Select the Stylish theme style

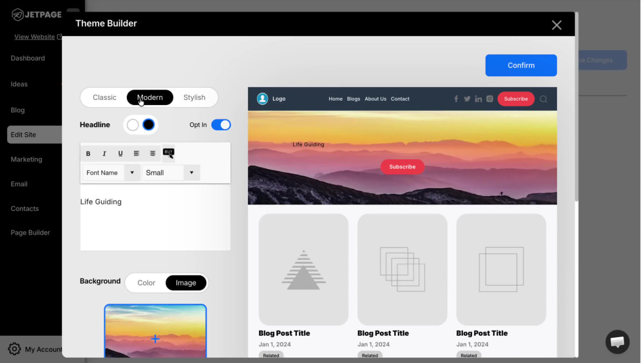pyautogui.click(x=194, y=97)
